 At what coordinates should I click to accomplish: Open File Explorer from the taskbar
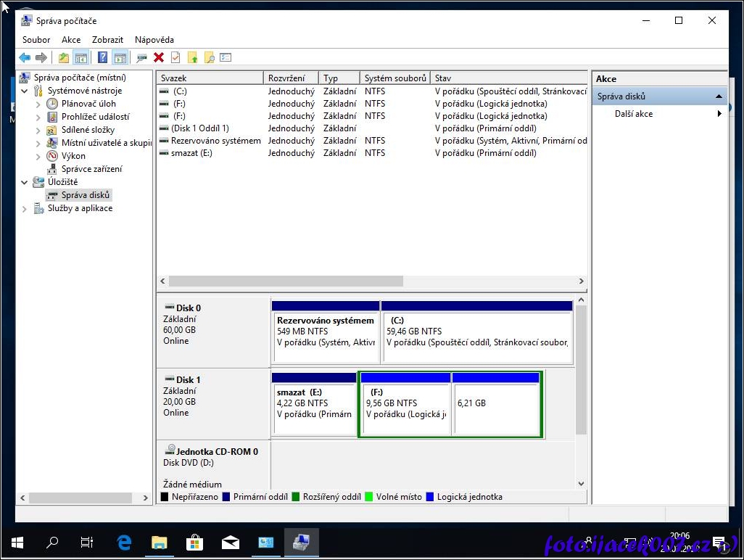coord(159,542)
